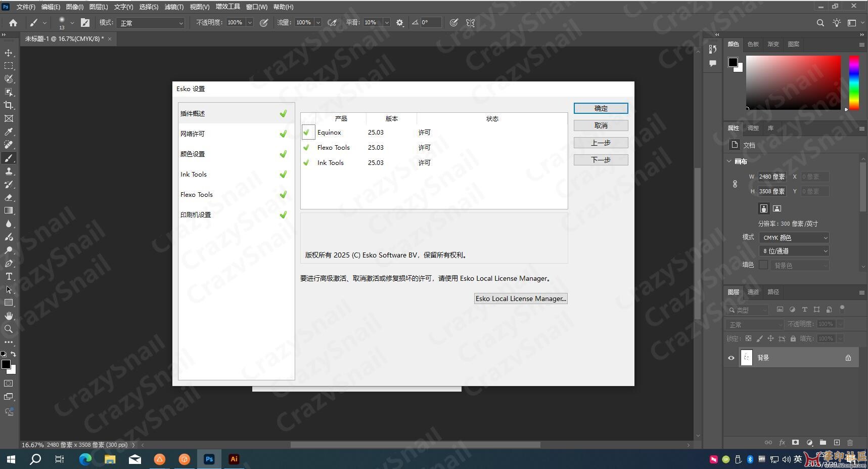Screen dimensions: 868x469
Task: Select the Frame tool
Action: coord(9,118)
